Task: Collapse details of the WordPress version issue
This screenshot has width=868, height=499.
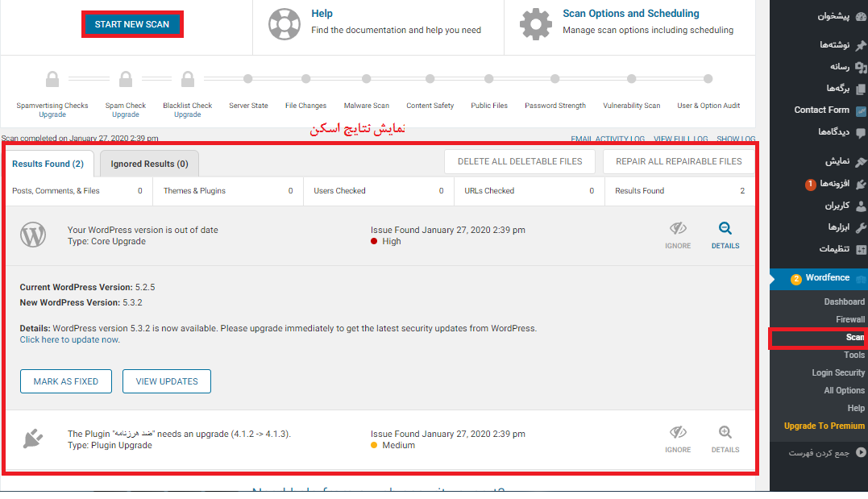Action: [725, 235]
